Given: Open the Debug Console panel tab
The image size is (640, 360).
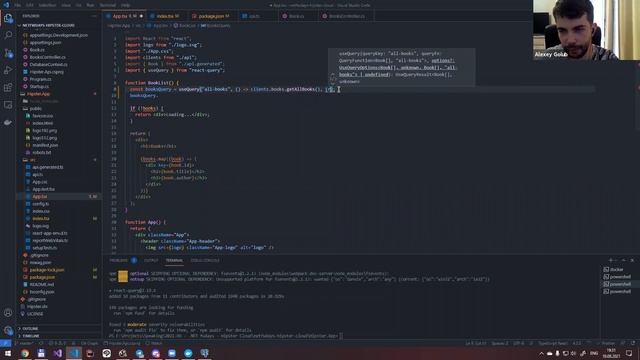Looking at the screenshot, I should click(205, 260).
